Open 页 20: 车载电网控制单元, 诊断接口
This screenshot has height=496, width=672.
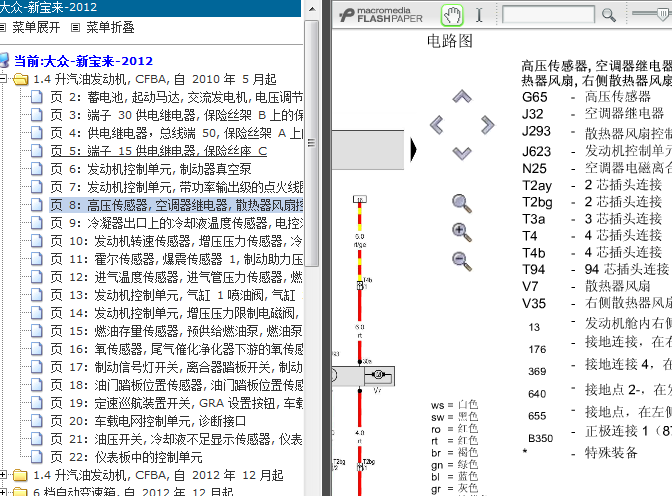(x=148, y=421)
